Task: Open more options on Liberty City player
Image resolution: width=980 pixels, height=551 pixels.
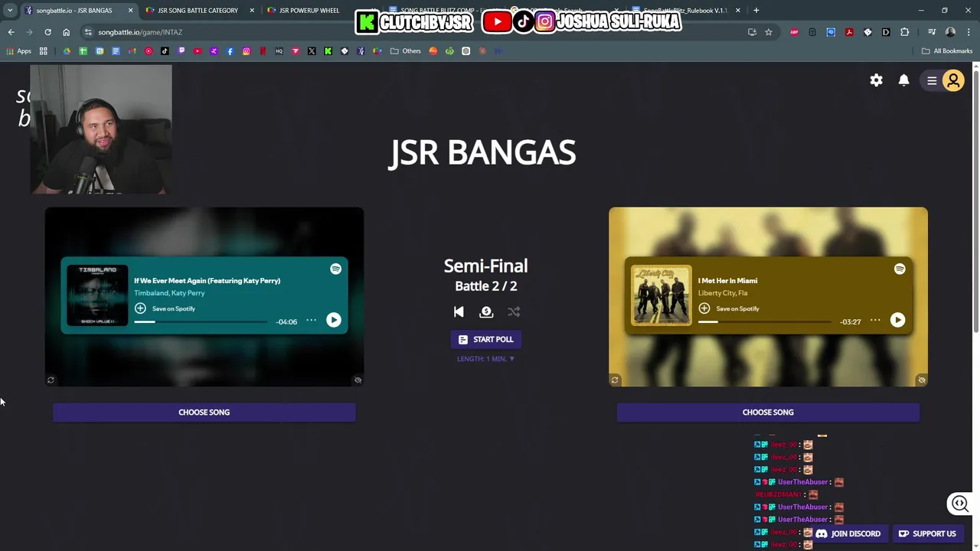Action: pos(875,321)
